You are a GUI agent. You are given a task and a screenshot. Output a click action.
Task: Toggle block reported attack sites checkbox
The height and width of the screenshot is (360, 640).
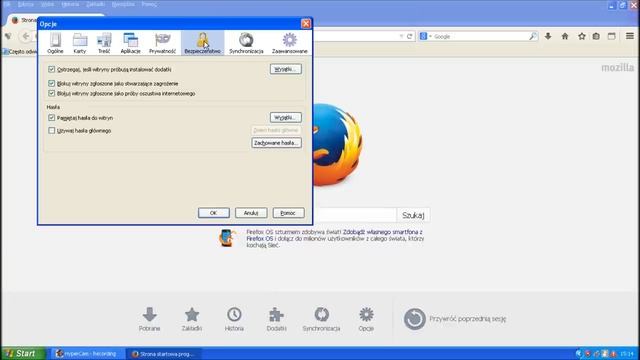[51, 83]
